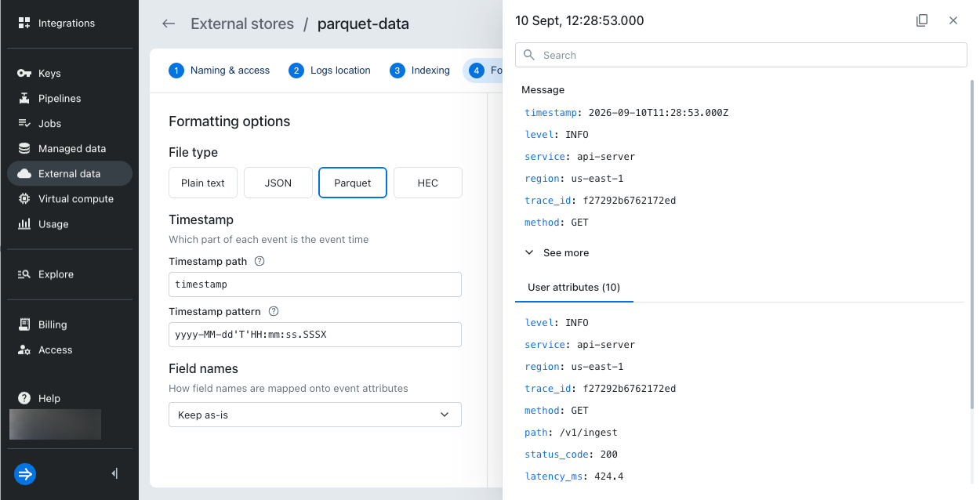980x500 pixels.
Task: Click the Timestamp path input field
Action: pyautogui.click(x=315, y=284)
